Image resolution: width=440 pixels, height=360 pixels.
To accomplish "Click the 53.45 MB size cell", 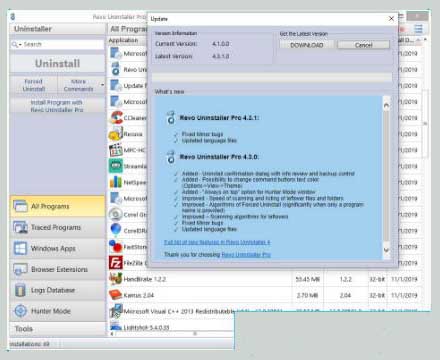I will (x=307, y=279).
